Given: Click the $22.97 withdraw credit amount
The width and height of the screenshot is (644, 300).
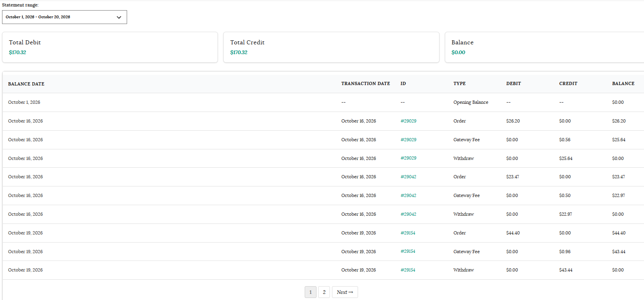Looking at the screenshot, I should [x=566, y=214].
